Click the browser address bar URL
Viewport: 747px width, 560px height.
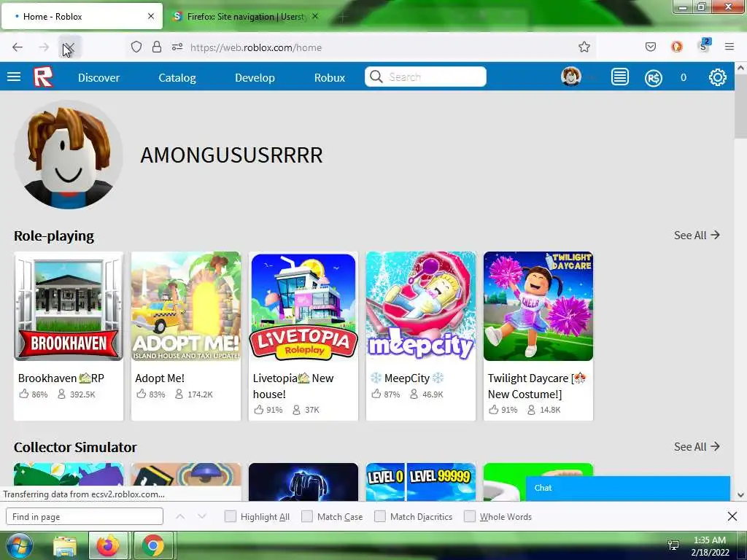pyautogui.click(x=256, y=47)
